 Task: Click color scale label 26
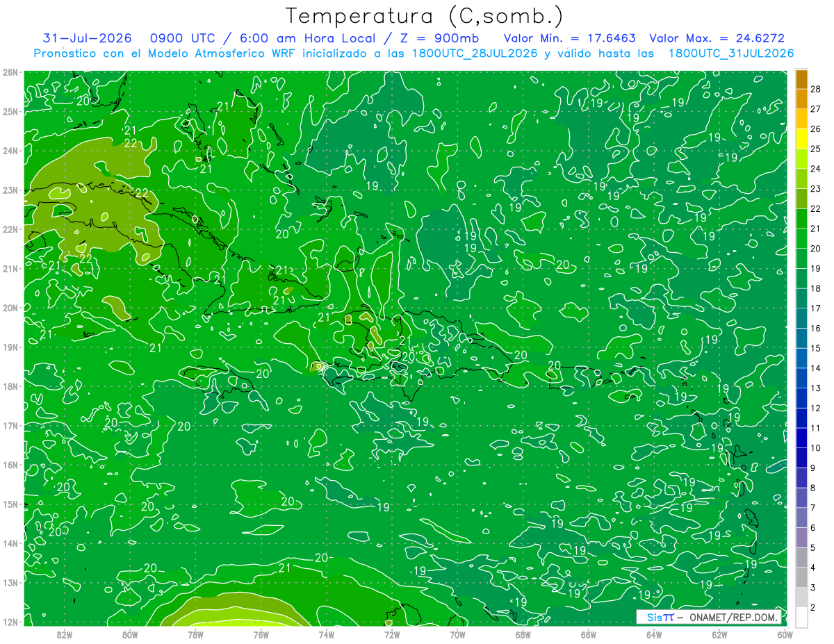pos(816,129)
